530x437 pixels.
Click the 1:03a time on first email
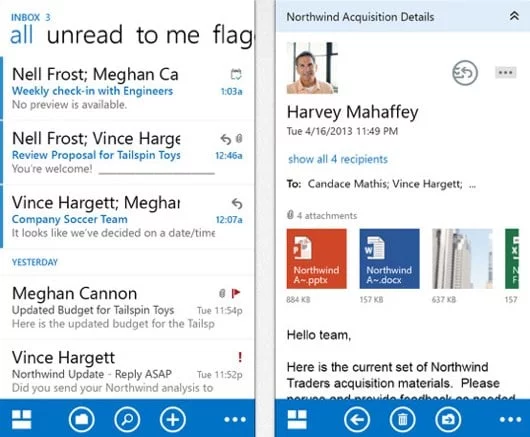pos(231,91)
